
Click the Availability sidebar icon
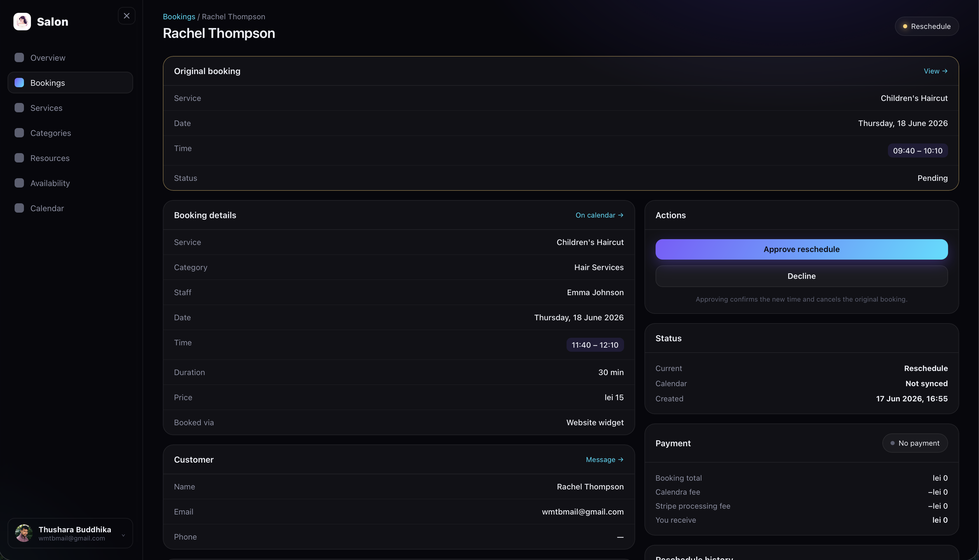click(x=19, y=183)
